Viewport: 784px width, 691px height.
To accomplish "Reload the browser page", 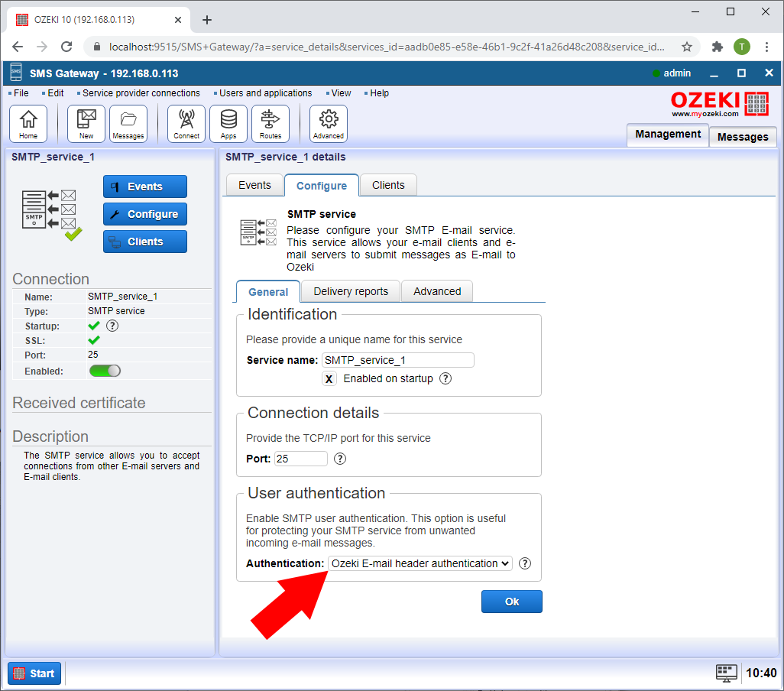I will [x=66, y=47].
